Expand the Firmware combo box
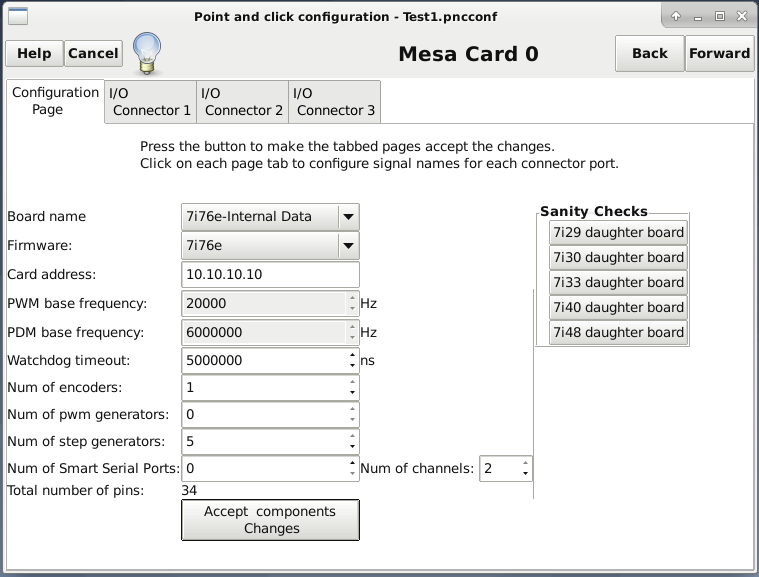The width and height of the screenshot is (759, 577). pyautogui.click(x=270, y=245)
